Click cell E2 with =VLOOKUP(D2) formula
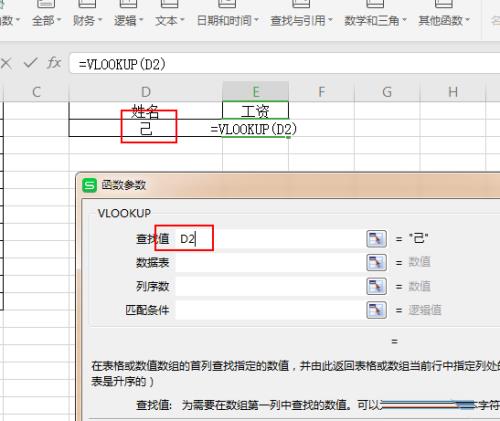The image size is (500, 421). (255, 129)
